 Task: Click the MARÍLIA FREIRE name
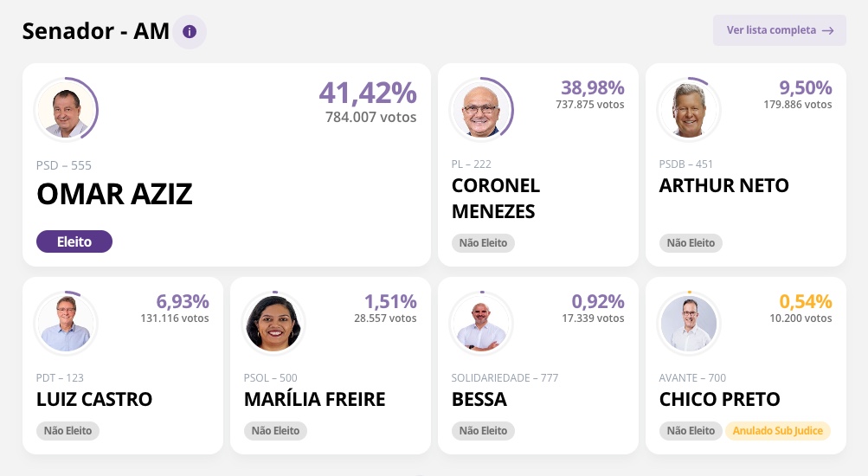[314, 399]
